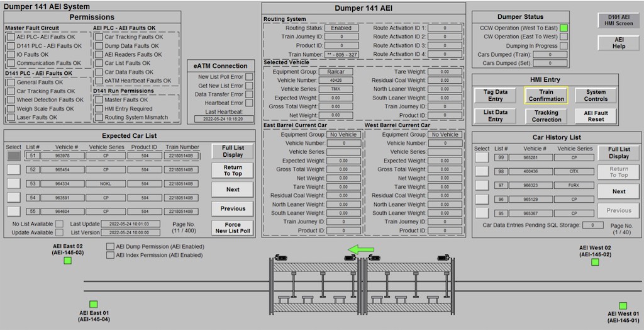Click vehicle series CITX in Car History List
This screenshot has height=330, width=644.
574,171
